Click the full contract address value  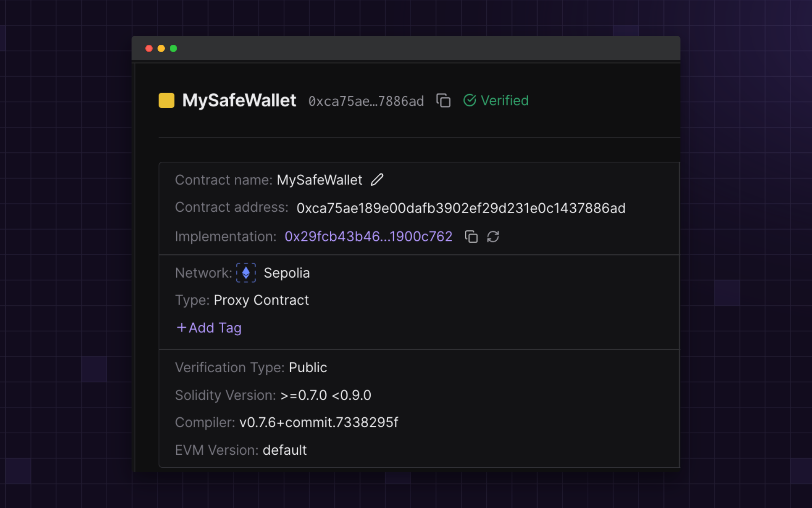[461, 208]
